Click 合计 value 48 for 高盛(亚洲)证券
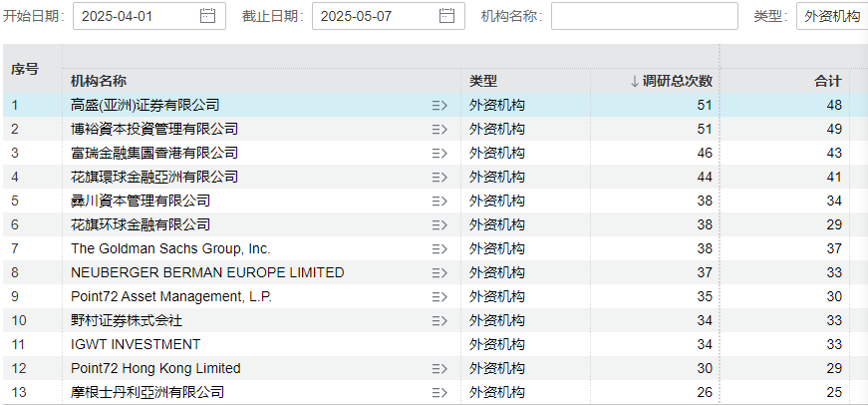868x406 pixels. (x=834, y=105)
